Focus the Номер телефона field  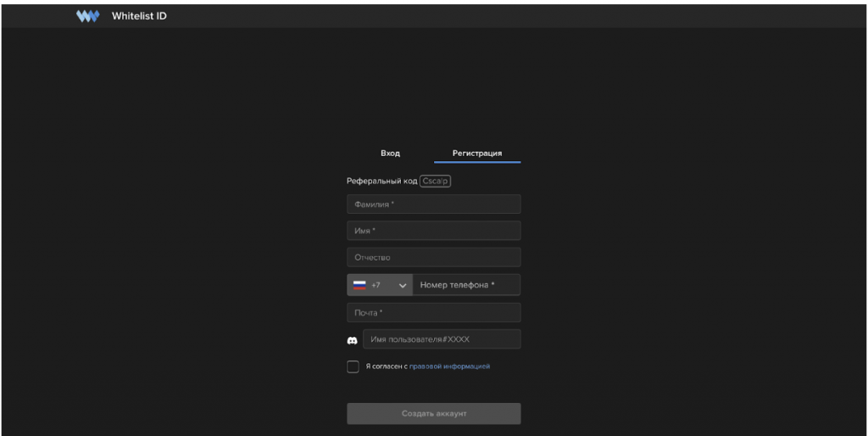(466, 285)
